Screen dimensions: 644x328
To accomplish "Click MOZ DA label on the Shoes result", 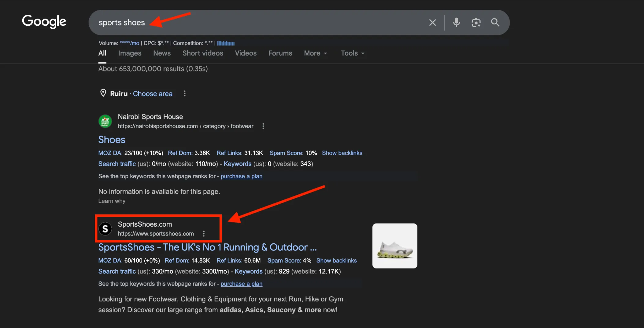I will click(110, 153).
